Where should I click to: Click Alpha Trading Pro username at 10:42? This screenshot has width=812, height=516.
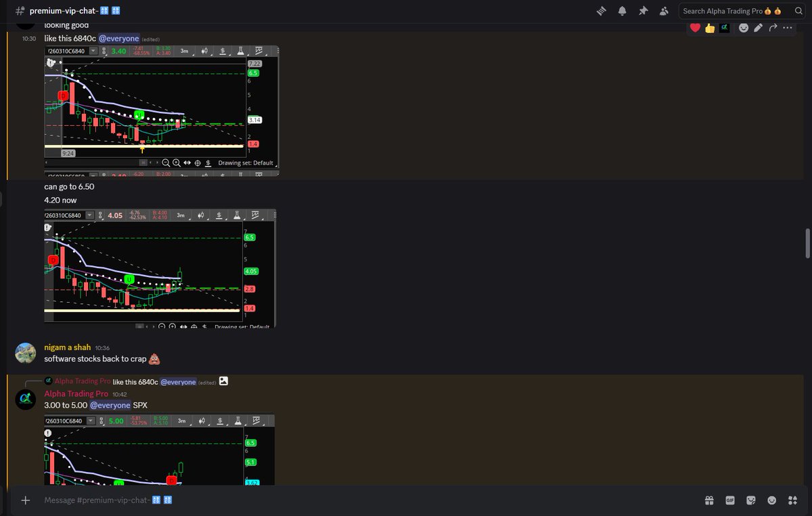tap(76, 393)
